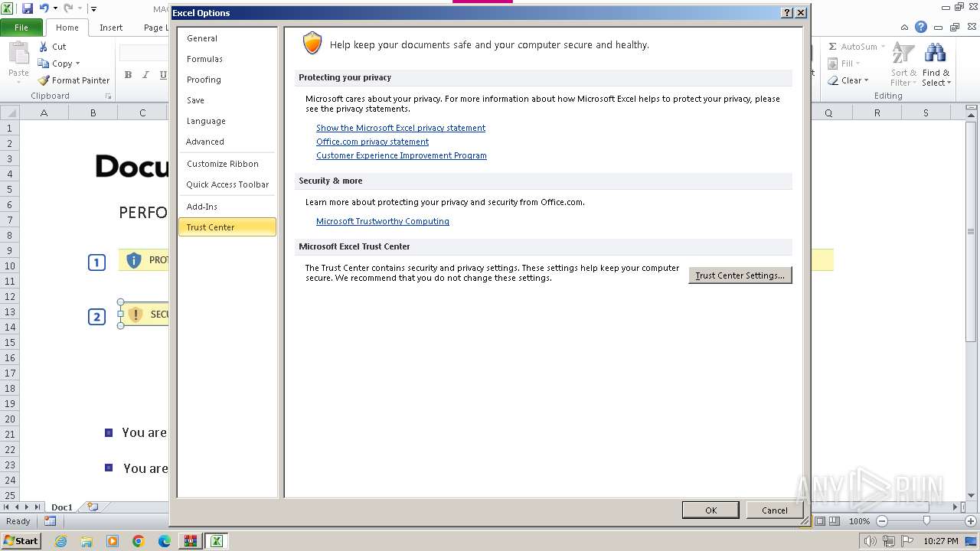The image size is (980, 551).
Task: Toggle Bold formatting in the ribbon
Action: coord(128,75)
